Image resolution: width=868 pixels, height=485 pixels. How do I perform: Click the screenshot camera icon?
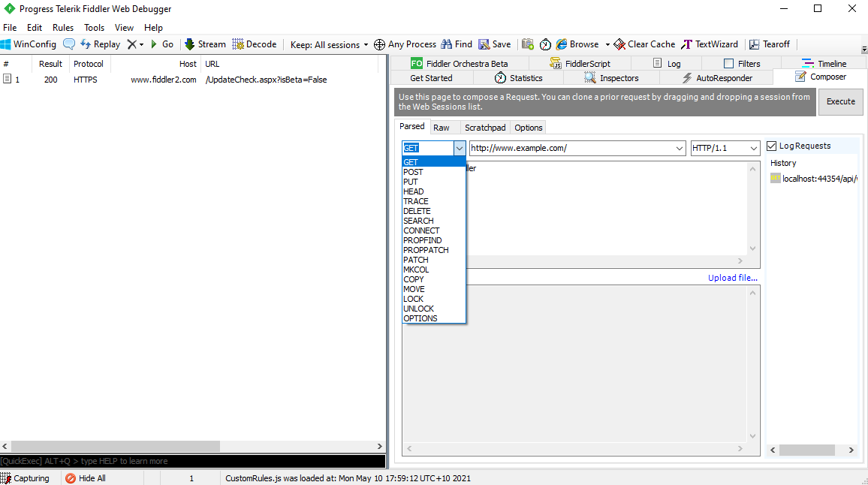[x=528, y=44]
